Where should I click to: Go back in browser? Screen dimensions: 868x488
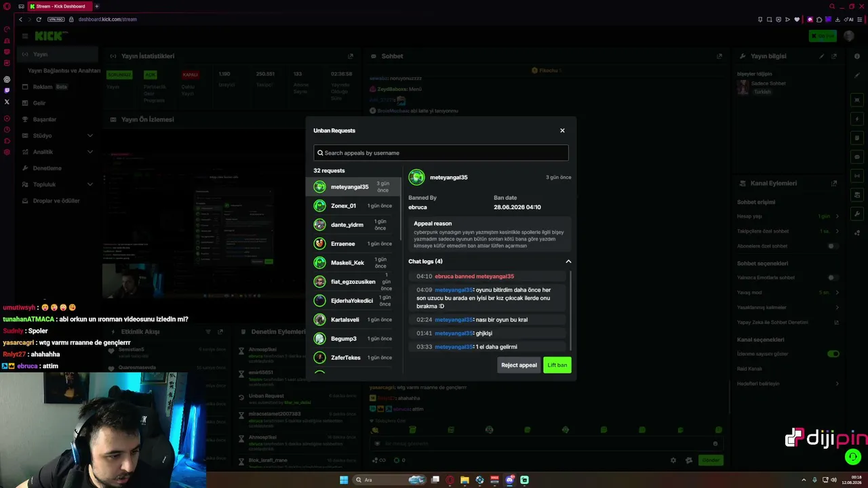(x=20, y=19)
